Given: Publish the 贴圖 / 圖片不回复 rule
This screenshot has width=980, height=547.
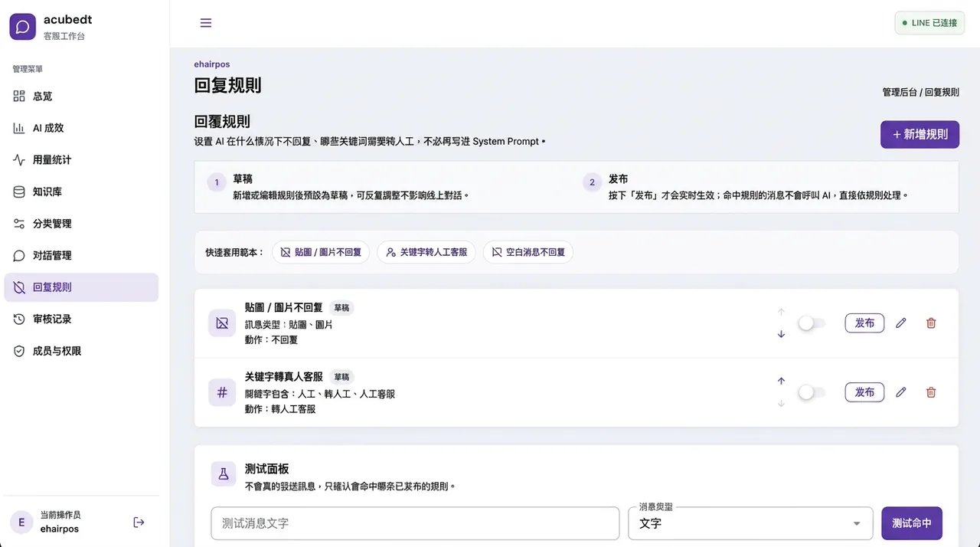Looking at the screenshot, I should point(864,323).
